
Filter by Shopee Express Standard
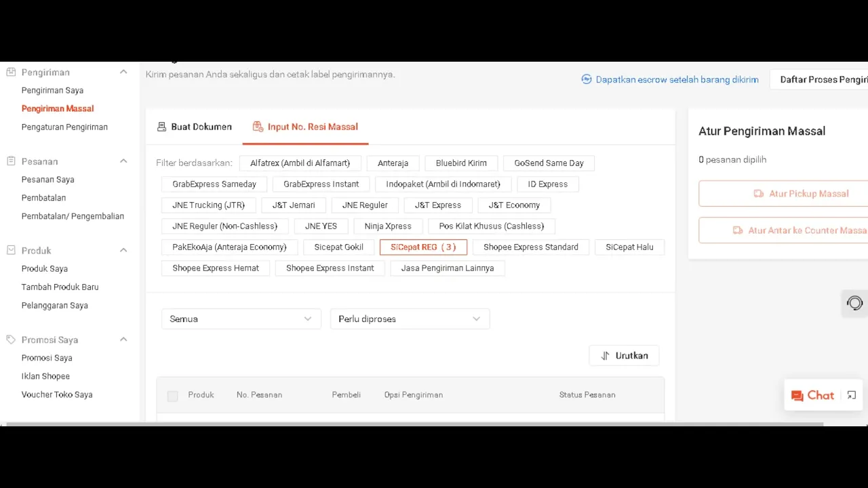click(531, 247)
